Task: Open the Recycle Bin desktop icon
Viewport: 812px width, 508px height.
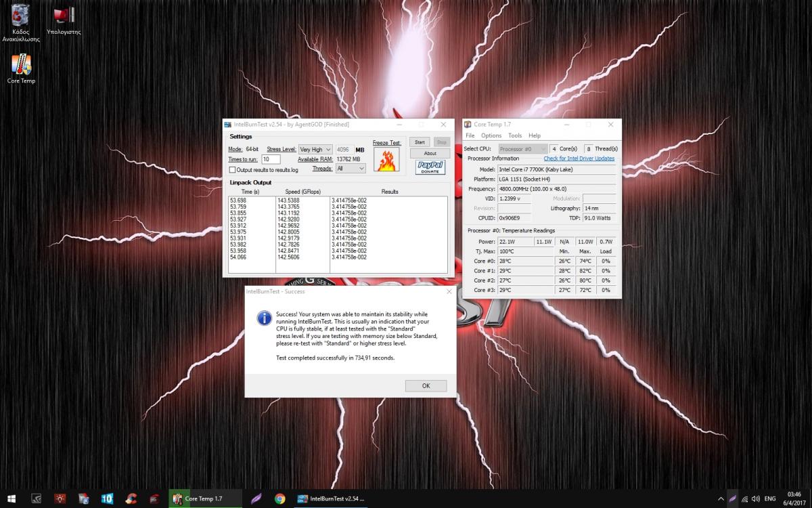Action: [x=21, y=24]
